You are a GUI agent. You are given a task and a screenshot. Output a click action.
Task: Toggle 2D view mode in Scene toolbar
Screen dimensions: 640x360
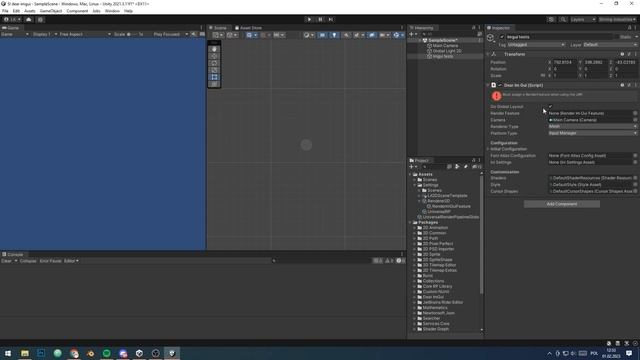pyautogui.click(x=322, y=35)
